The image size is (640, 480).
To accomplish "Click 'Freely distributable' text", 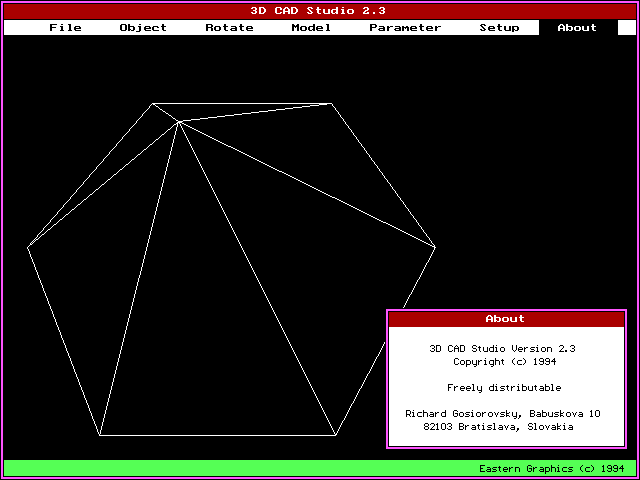I will [504, 388].
